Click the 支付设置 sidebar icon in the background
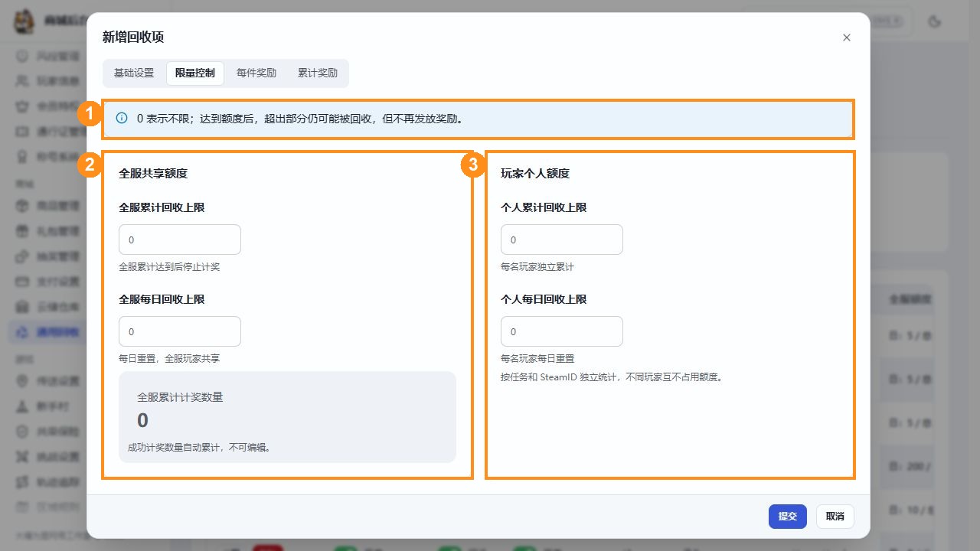Image resolution: width=980 pixels, height=551 pixels. pyautogui.click(x=22, y=281)
